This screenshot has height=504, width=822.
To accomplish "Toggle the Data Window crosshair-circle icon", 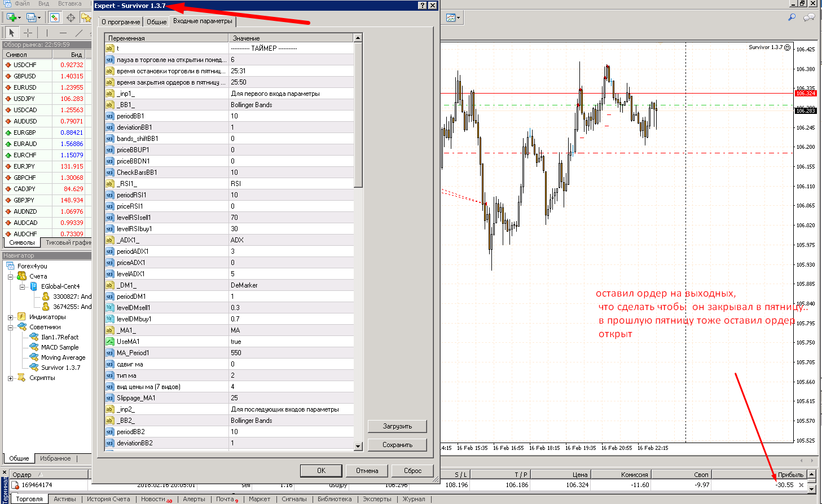I will (x=71, y=17).
